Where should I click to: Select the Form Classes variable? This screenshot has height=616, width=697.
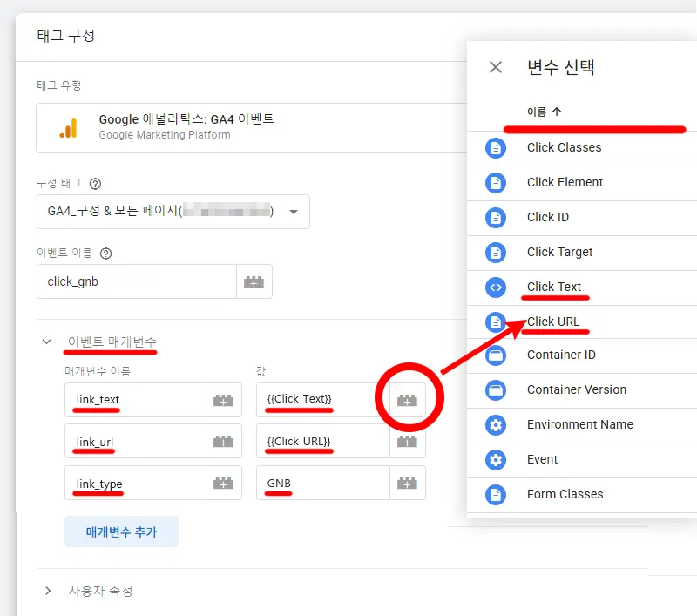click(582, 495)
